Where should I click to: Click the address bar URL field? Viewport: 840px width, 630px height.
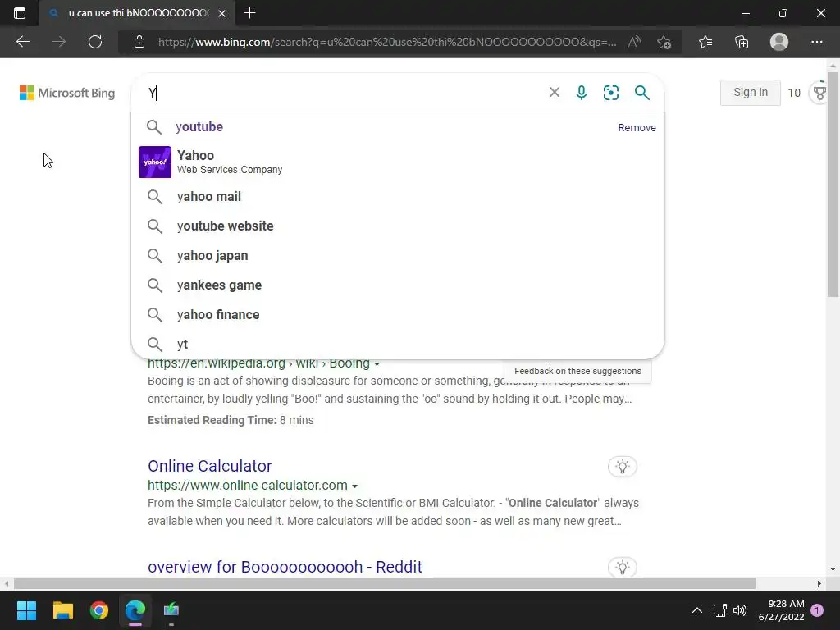(387, 42)
